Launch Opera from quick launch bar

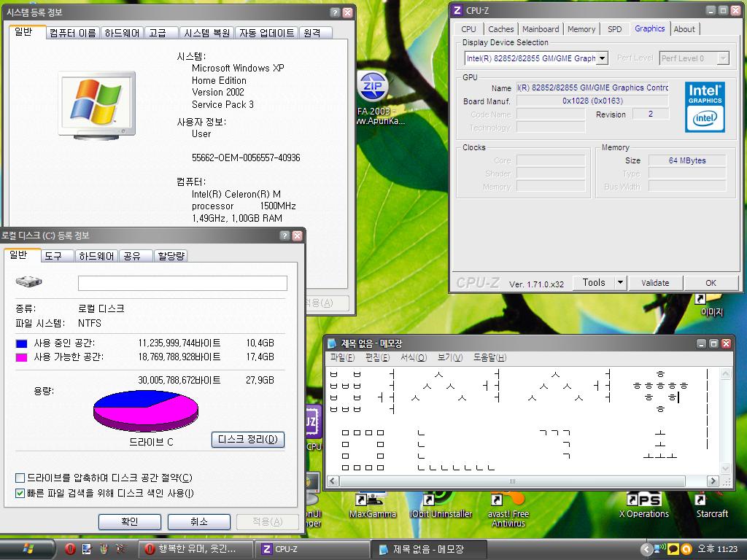coord(70,549)
